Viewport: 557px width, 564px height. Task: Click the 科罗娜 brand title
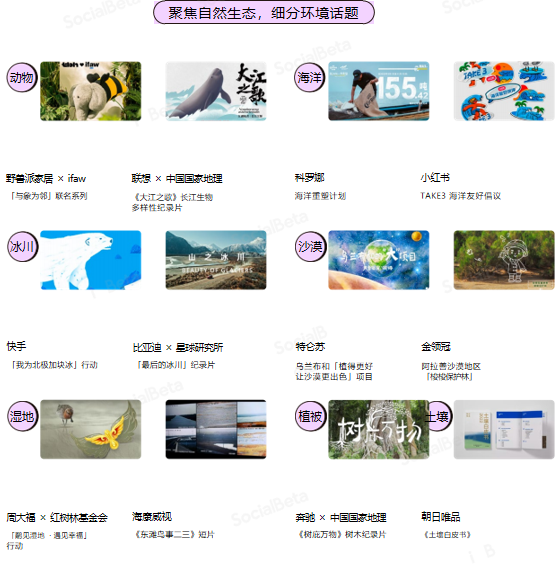[x=310, y=178]
